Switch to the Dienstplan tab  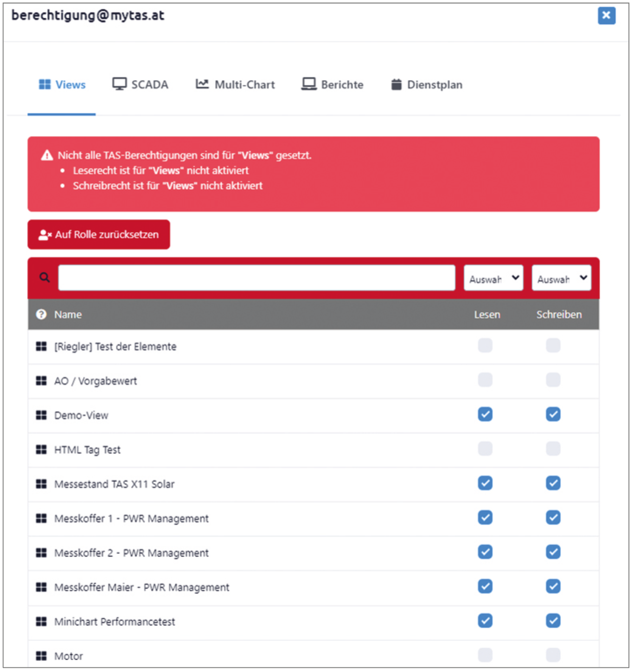pyautogui.click(x=427, y=85)
